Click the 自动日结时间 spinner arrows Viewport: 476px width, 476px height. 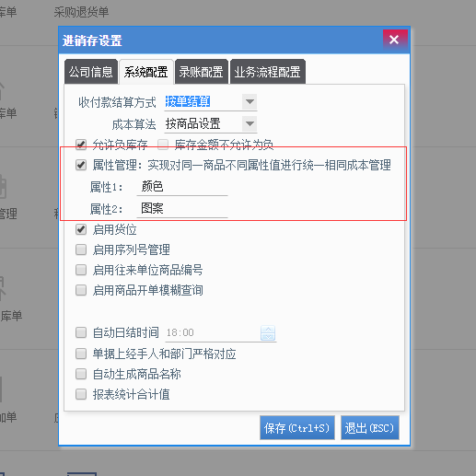[268, 333]
